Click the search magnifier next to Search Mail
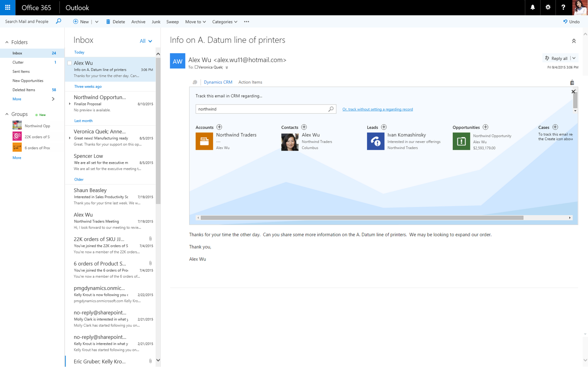Image resolution: width=588 pixels, height=367 pixels. [58, 21]
